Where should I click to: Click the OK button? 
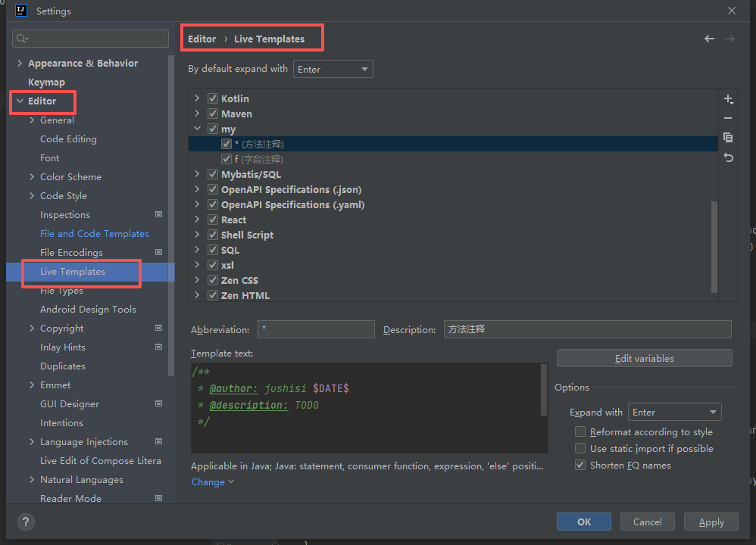tap(584, 522)
